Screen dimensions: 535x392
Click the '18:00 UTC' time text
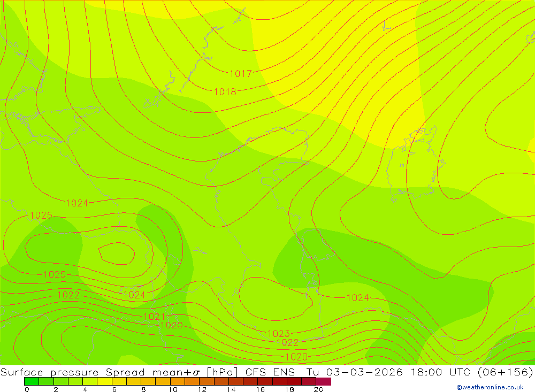point(440,372)
